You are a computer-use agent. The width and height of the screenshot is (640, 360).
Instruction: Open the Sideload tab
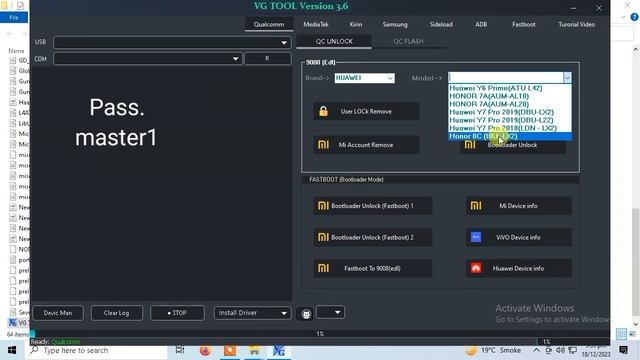(x=441, y=24)
